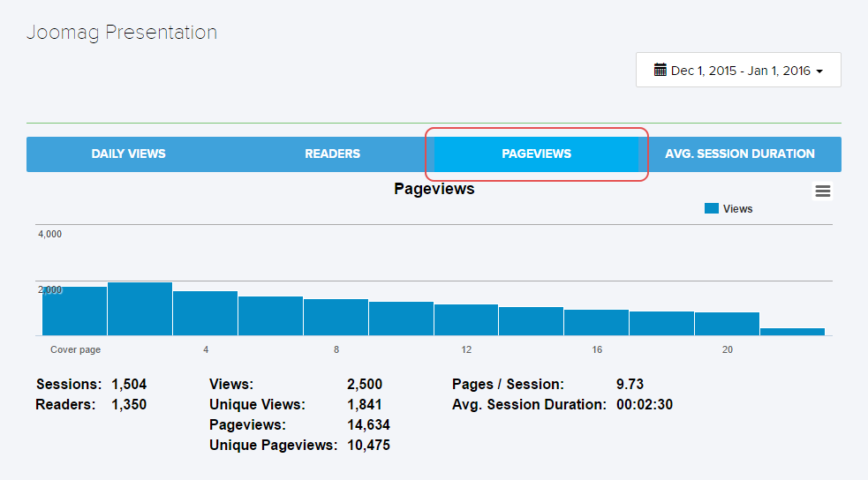Click the calendar icon in date picker

(x=660, y=70)
